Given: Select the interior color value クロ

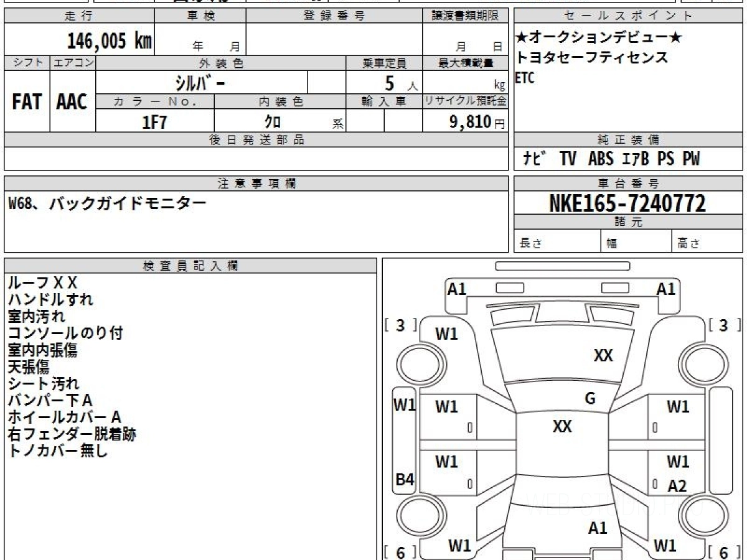Looking at the screenshot, I should coord(273,121).
